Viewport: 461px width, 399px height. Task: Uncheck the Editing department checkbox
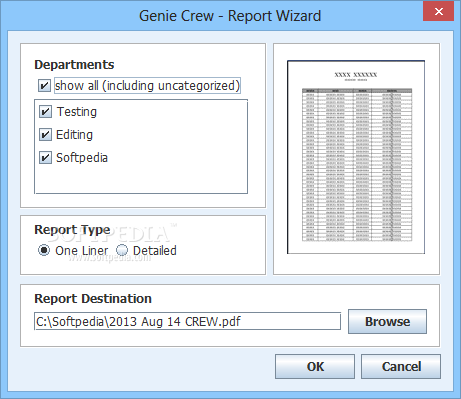tap(45, 135)
